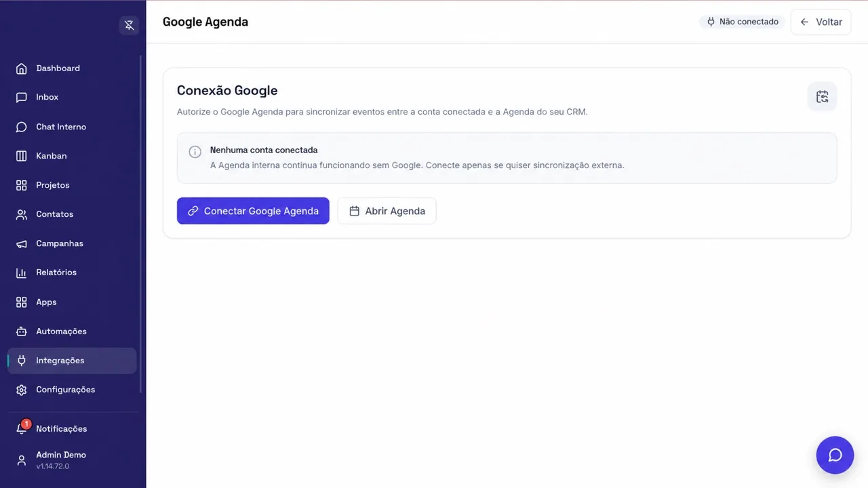The image size is (868, 488).
Task: Click the version v1.14.72.0 text
Action: coord(52,466)
